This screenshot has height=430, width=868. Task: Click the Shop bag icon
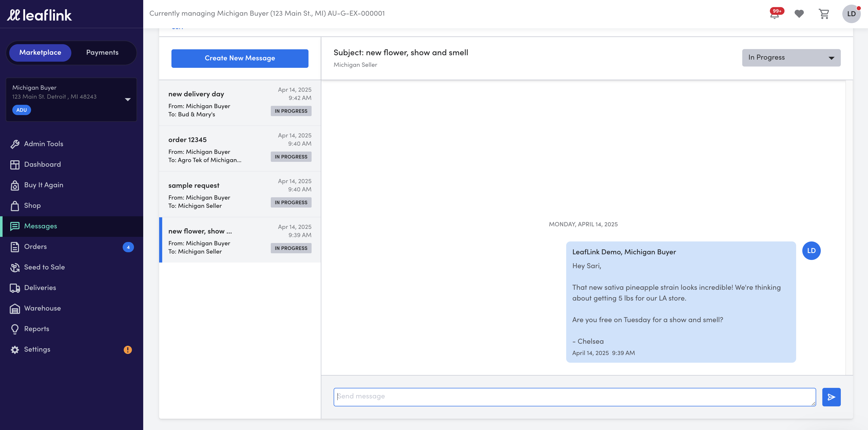(x=15, y=206)
